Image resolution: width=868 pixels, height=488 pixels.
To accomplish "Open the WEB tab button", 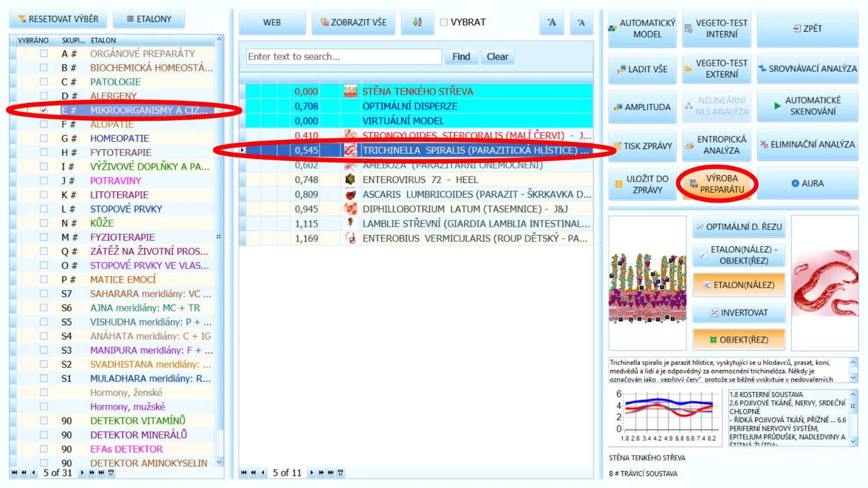I will tap(272, 22).
